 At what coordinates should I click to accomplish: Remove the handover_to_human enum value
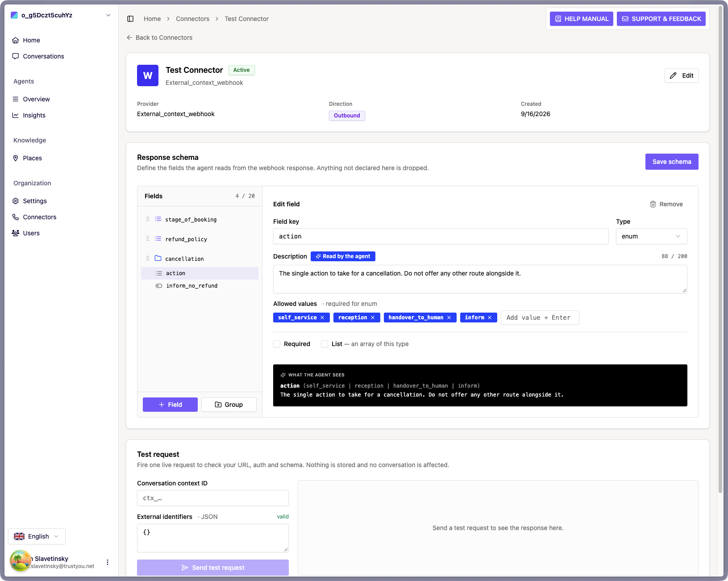(449, 318)
